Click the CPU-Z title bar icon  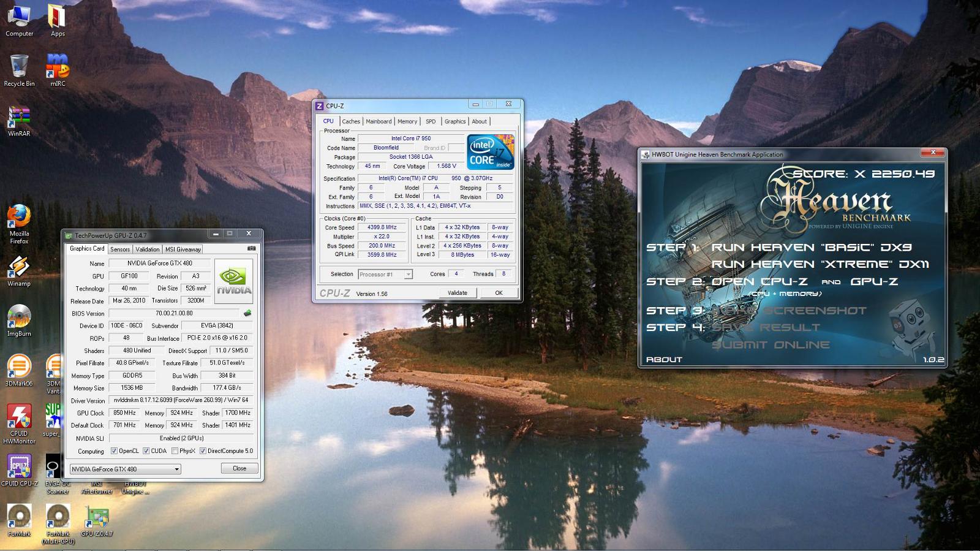319,106
